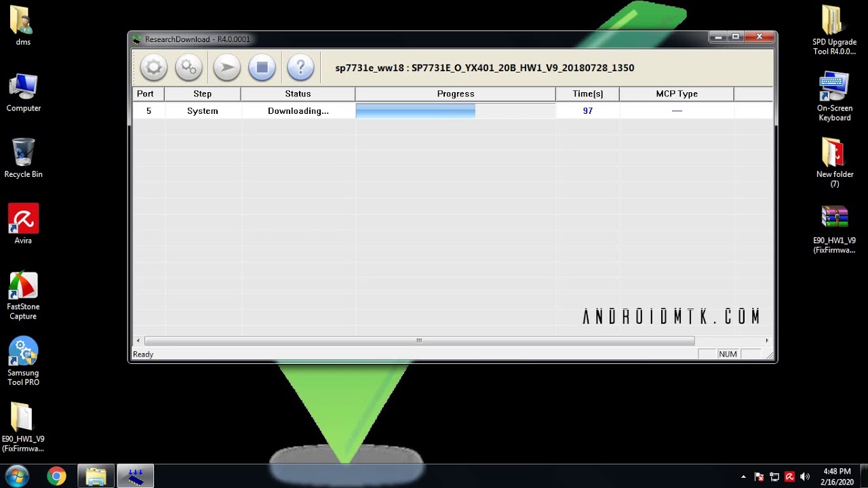Screen dimensions: 868x488
Task: Click the Avira tray icon
Action: (789, 476)
